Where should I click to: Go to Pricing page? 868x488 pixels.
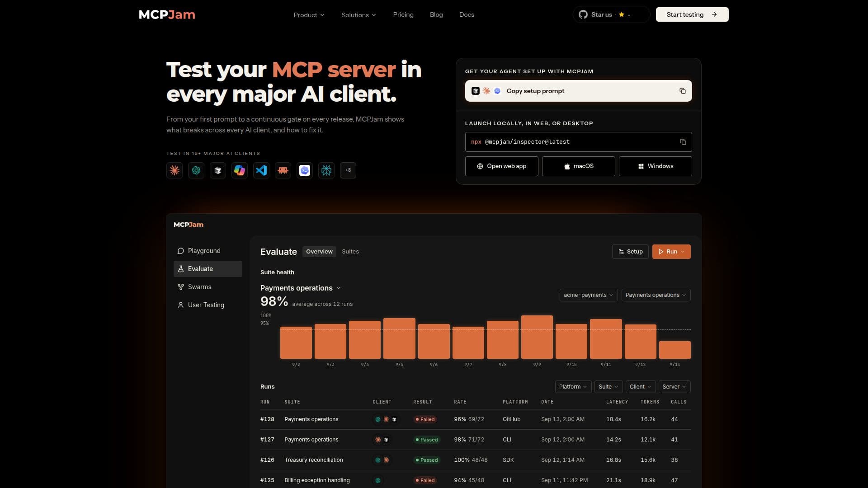(403, 14)
